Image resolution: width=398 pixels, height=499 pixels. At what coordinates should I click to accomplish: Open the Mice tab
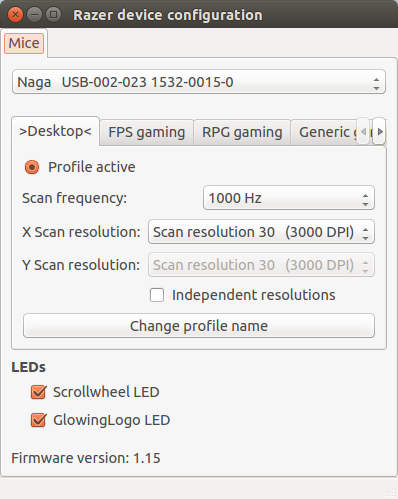click(24, 43)
